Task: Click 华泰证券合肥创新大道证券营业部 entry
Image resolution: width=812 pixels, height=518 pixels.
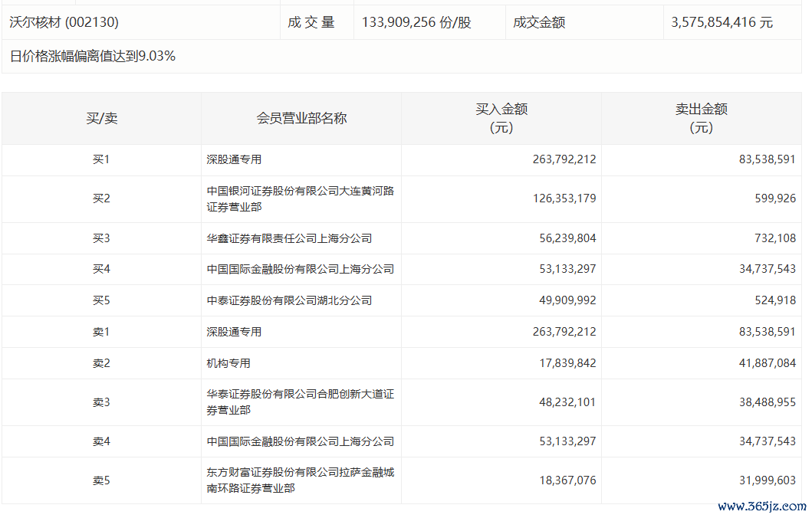Action: (x=300, y=402)
